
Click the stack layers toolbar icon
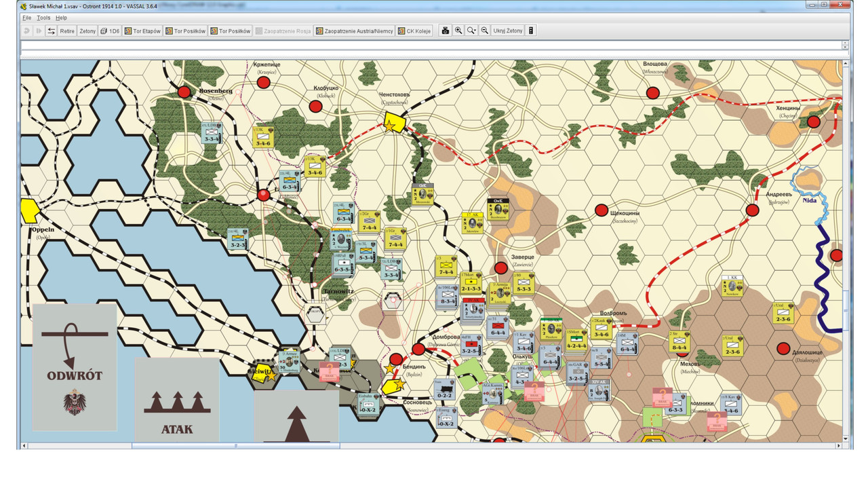coord(531,31)
